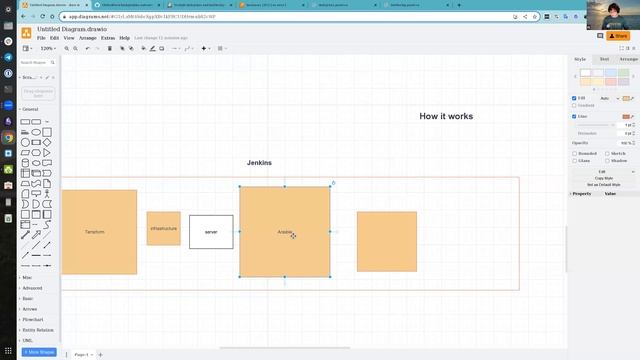Open the Extras menu
Screen dimensions: 640x360
(108, 38)
